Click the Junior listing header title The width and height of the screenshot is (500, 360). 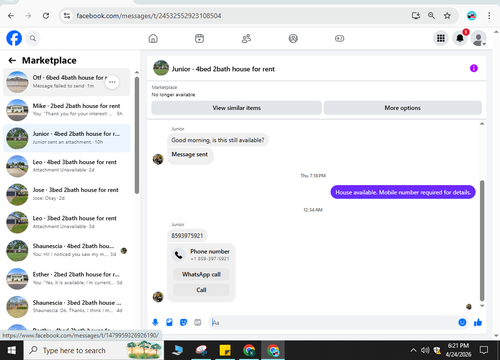click(x=223, y=69)
